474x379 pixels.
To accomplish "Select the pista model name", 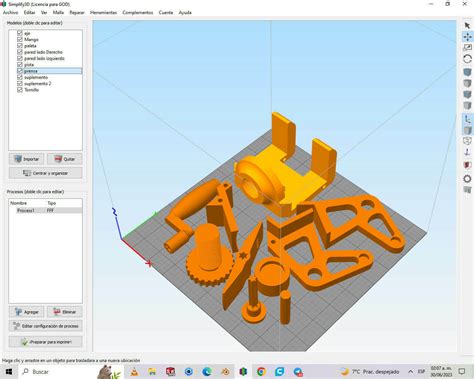I will pos(29,65).
